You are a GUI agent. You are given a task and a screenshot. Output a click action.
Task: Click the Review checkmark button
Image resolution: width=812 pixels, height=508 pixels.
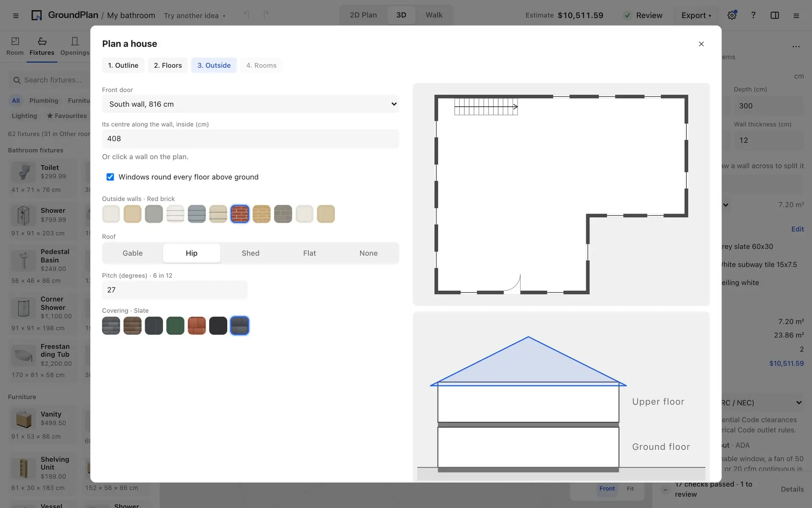pos(643,15)
